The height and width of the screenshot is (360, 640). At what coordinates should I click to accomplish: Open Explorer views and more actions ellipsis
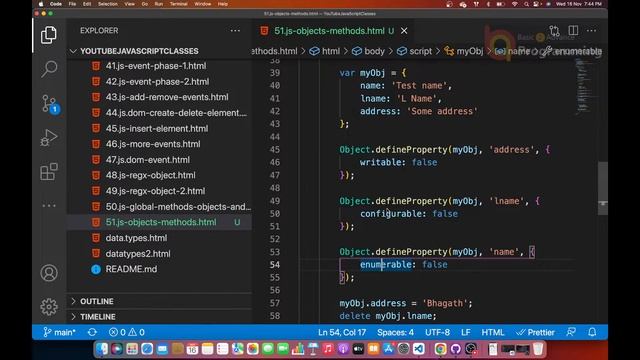pyautogui.click(x=235, y=31)
